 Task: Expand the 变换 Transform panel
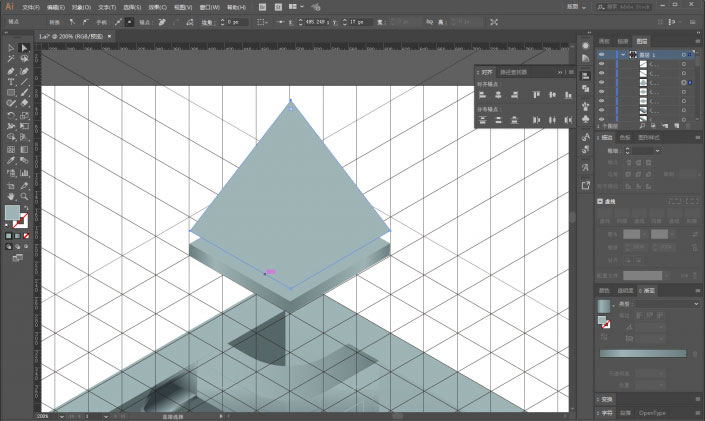(x=607, y=399)
